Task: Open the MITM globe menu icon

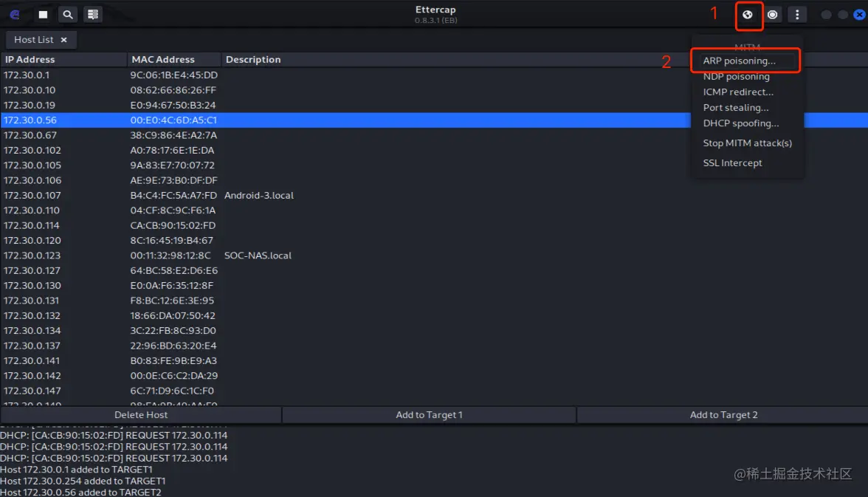Action: point(747,15)
